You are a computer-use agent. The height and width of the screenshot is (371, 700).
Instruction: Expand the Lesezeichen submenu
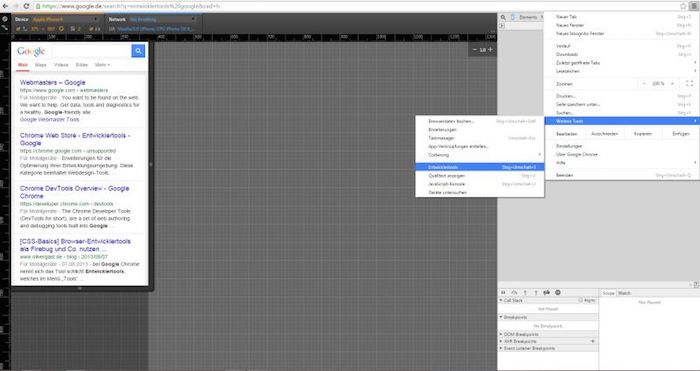coord(621,71)
